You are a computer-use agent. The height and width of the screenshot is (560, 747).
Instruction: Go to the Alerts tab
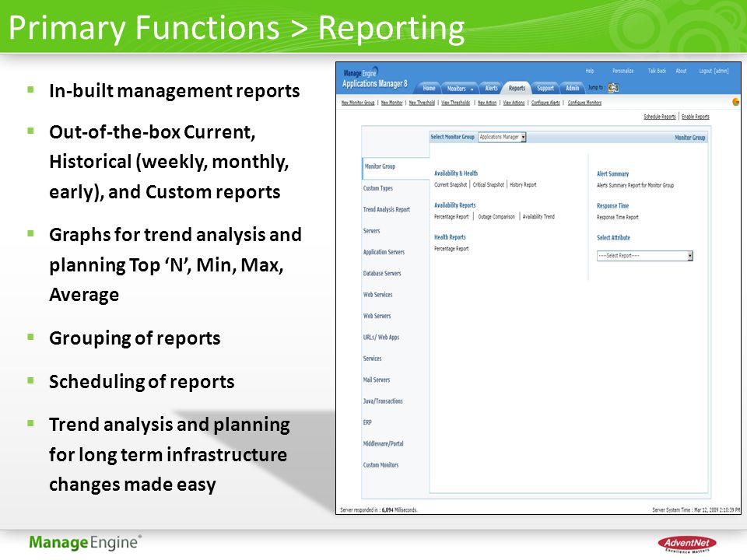[491, 88]
